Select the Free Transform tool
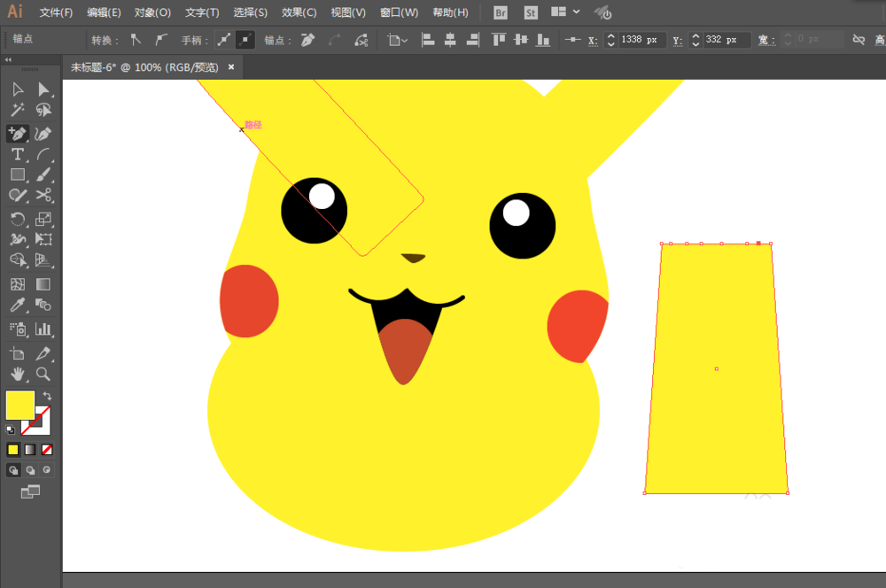This screenshot has height=588, width=886. pos(43,239)
